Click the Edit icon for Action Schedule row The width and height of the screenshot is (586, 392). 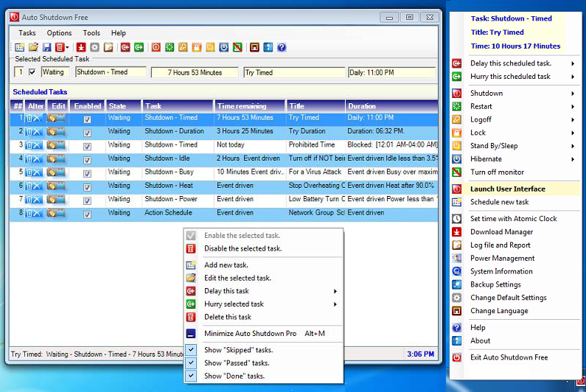(56, 213)
